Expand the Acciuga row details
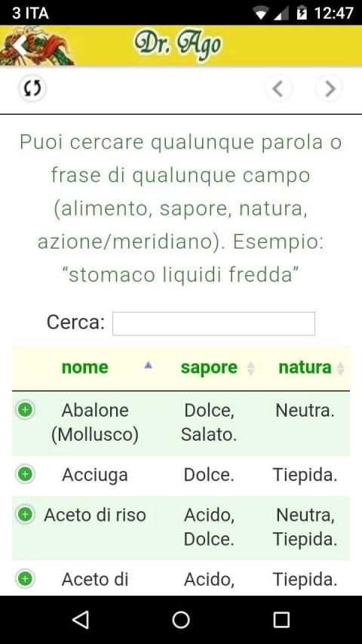The width and height of the screenshot is (362, 644). [25, 474]
